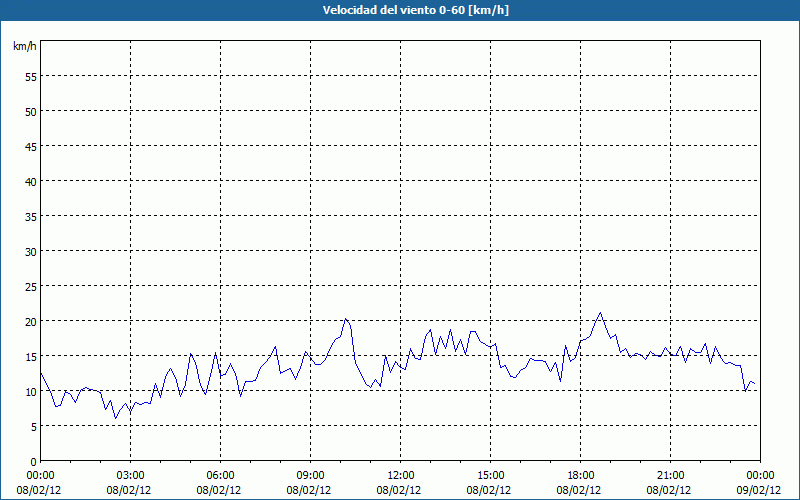Select the '08/02/12' date beneath '03:00'
The image size is (800, 500).
(129, 490)
